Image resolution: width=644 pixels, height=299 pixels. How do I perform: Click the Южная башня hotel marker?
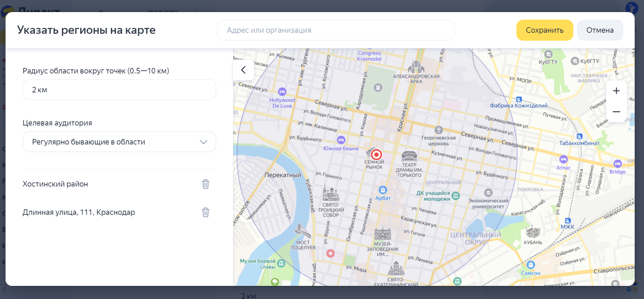click(341, 140)
